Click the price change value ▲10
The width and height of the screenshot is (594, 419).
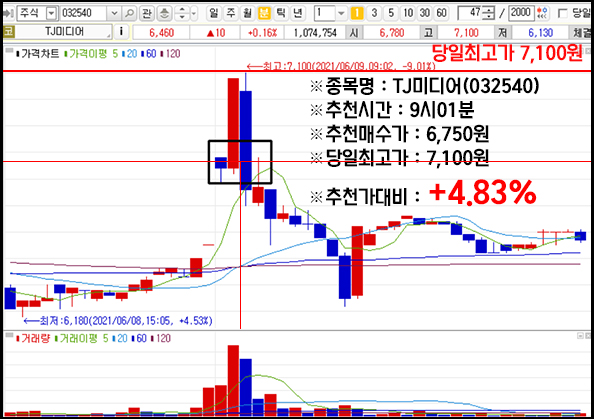[x=215, y=33]
